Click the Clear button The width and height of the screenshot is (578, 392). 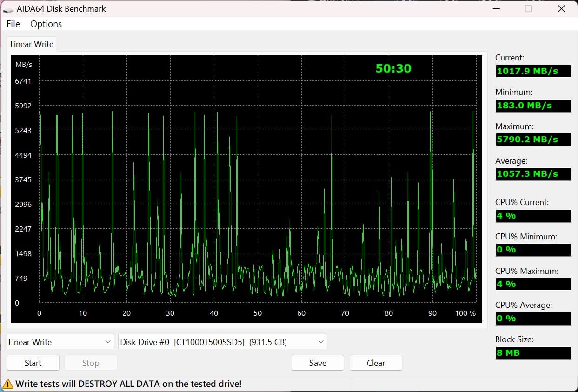click(x=376, y=363)
